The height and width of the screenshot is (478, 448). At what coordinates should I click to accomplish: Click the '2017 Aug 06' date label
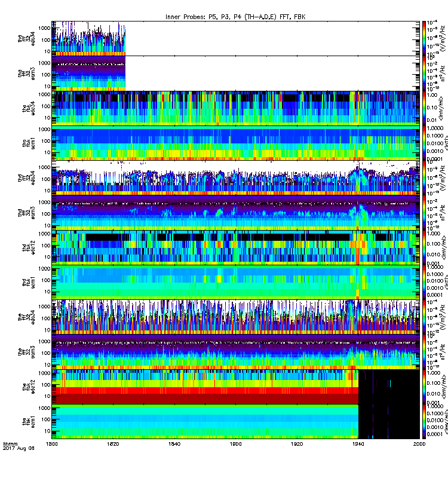[19, 449]
